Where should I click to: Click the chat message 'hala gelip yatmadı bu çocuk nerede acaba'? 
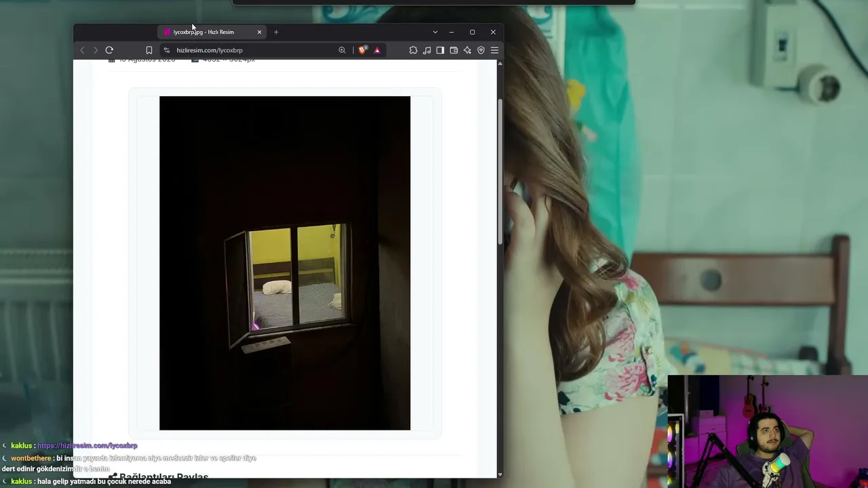[104, 481]
